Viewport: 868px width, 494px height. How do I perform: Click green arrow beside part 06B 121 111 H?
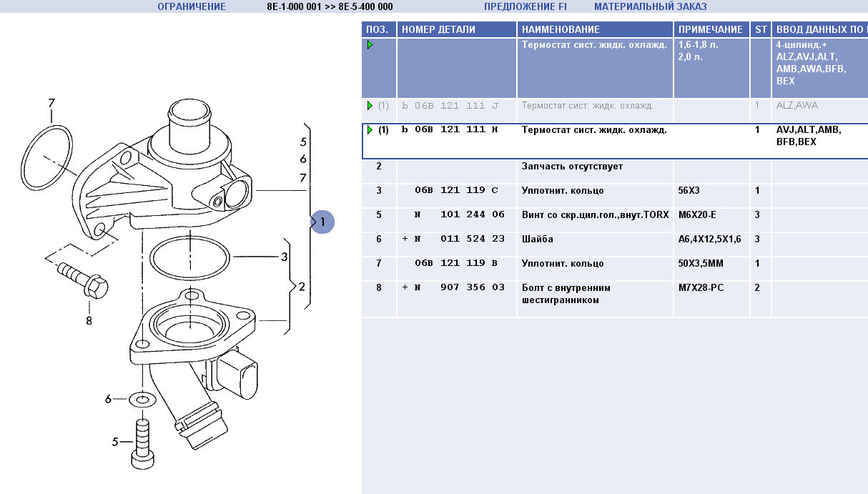pyautogui.click(x=370, y=130)
